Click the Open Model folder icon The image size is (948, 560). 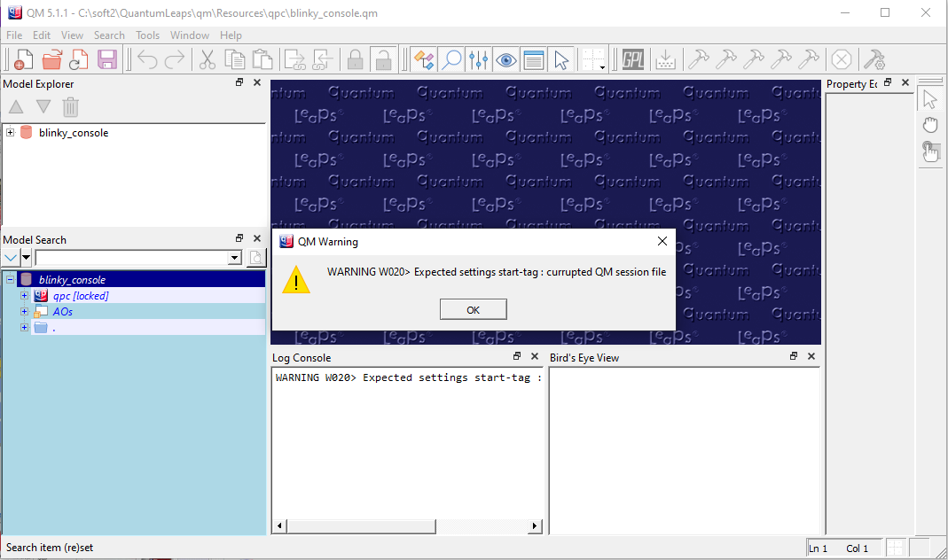[x=52, y=59]
